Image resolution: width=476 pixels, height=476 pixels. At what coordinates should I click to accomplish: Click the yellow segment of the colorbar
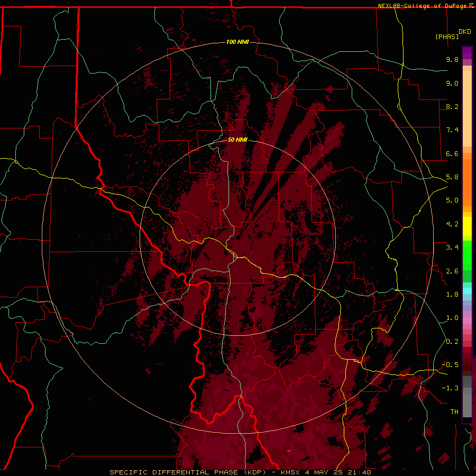pyautogui.click(x=467, y=226)
